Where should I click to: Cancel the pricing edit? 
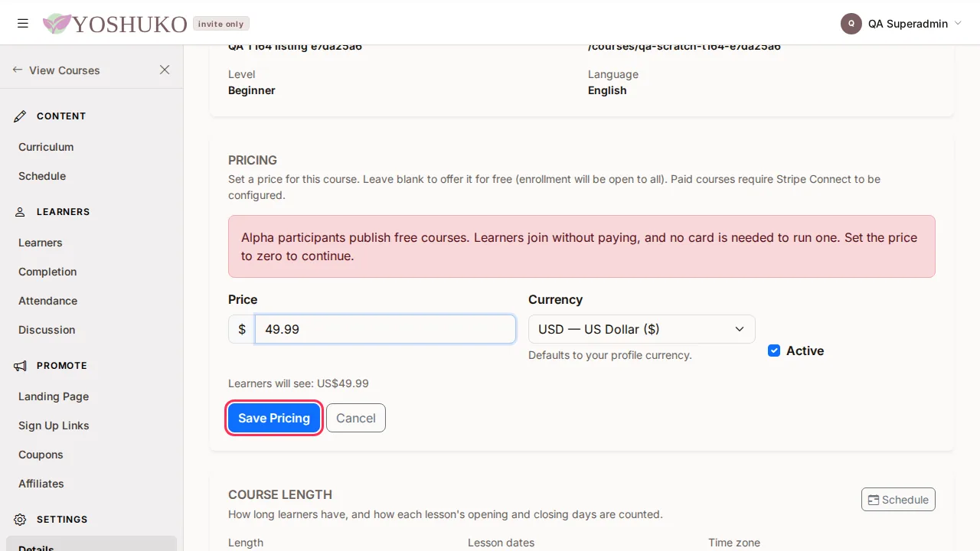point(356,418)
